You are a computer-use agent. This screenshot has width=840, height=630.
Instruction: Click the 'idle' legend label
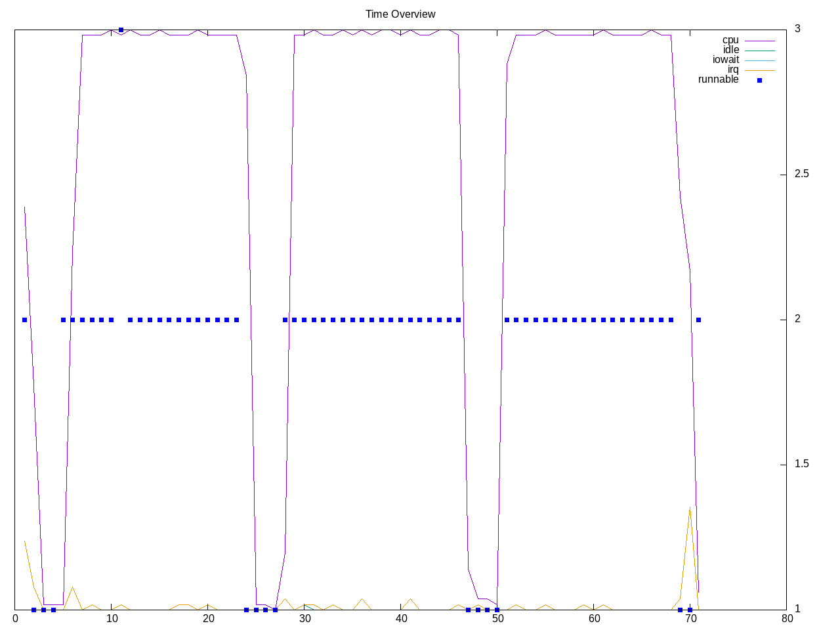tap(731, 50)
